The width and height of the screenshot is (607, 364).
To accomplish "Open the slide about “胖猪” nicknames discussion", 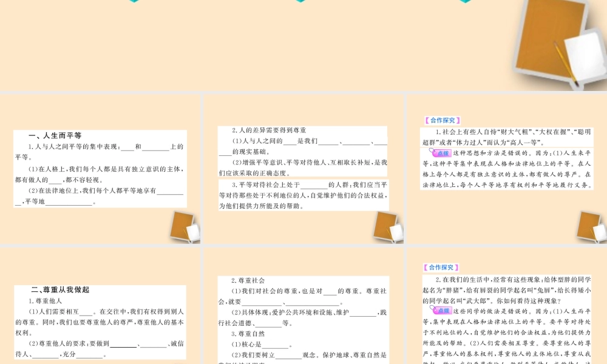I will (507, 306).
